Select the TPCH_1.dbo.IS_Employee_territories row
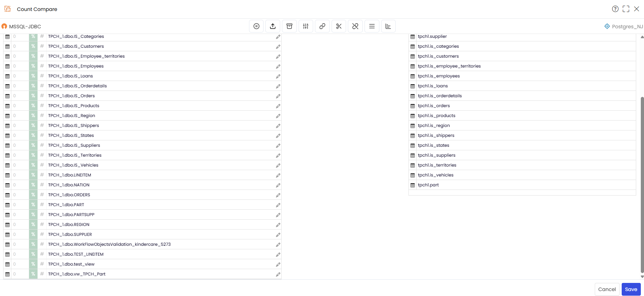 (142, 56)
